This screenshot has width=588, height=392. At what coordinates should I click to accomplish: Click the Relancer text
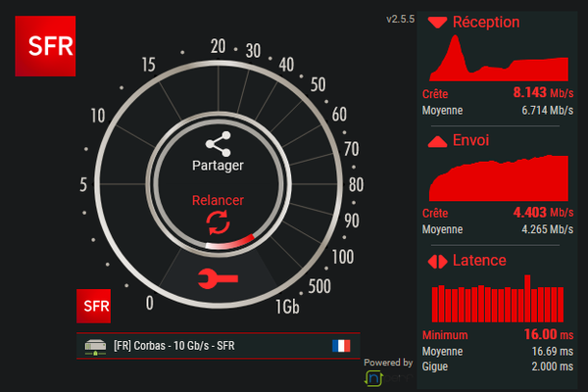pyautogui.click(x=218, y=200)
